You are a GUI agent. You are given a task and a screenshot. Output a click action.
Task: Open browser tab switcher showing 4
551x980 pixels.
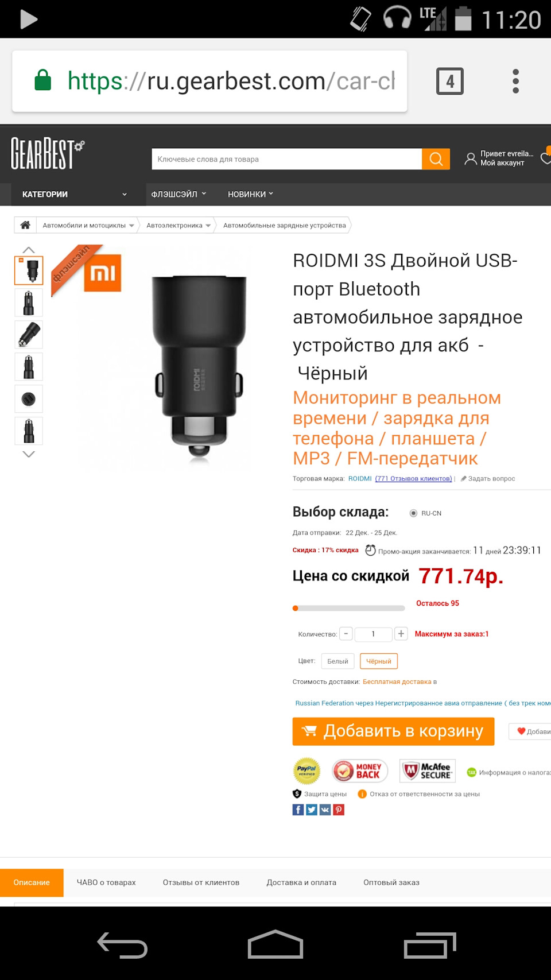click(x=450, y=81)
